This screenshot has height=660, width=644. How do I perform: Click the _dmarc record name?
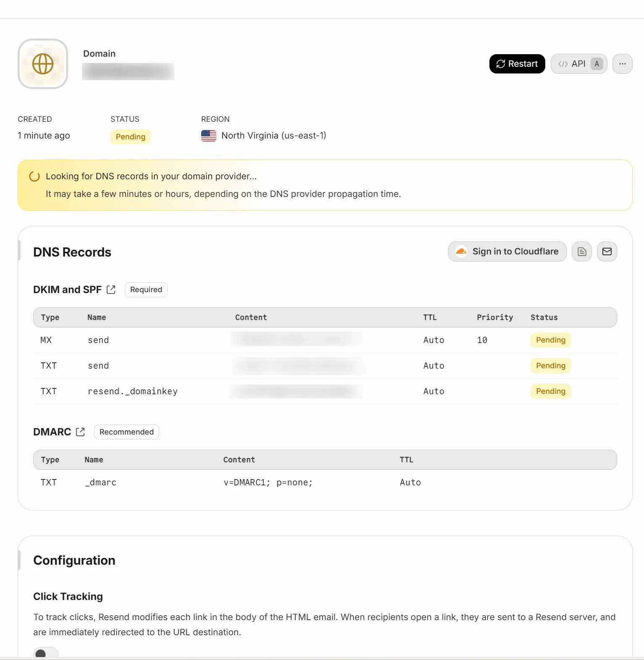point(101,482)
